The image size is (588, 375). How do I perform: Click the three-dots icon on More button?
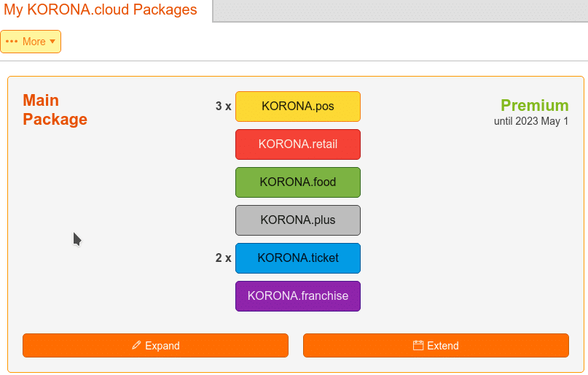pos(12,42)
